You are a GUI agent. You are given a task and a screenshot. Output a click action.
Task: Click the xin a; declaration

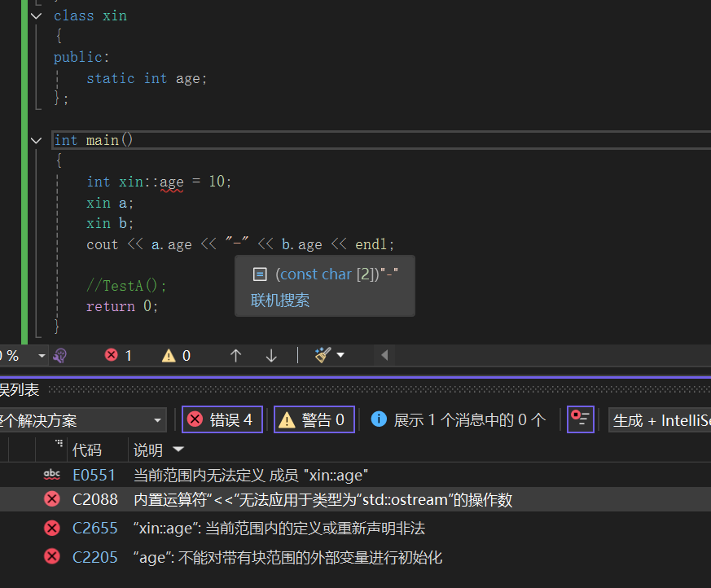110,203
